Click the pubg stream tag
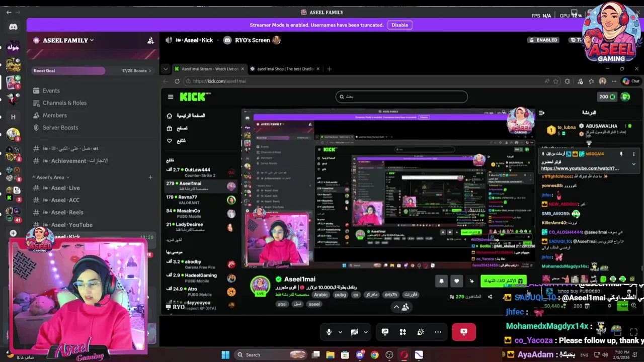The height and width of the screenshot is (362, 644). coord(340,295)
